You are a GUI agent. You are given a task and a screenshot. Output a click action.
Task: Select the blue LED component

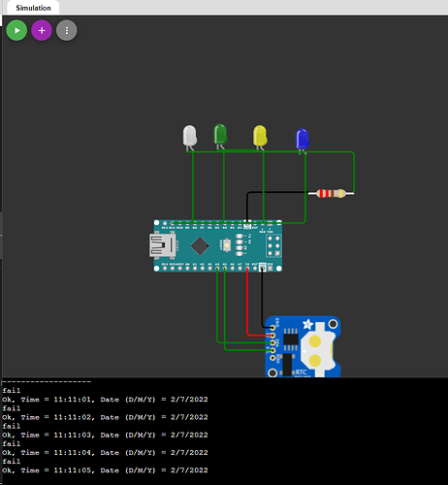pyautogui.click(x=303, y=139)
